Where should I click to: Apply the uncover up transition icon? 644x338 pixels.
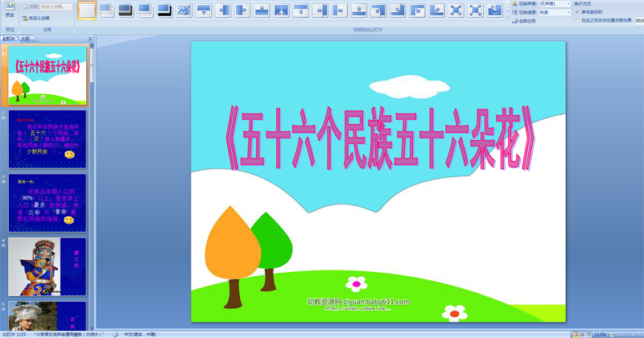point(359,10)
